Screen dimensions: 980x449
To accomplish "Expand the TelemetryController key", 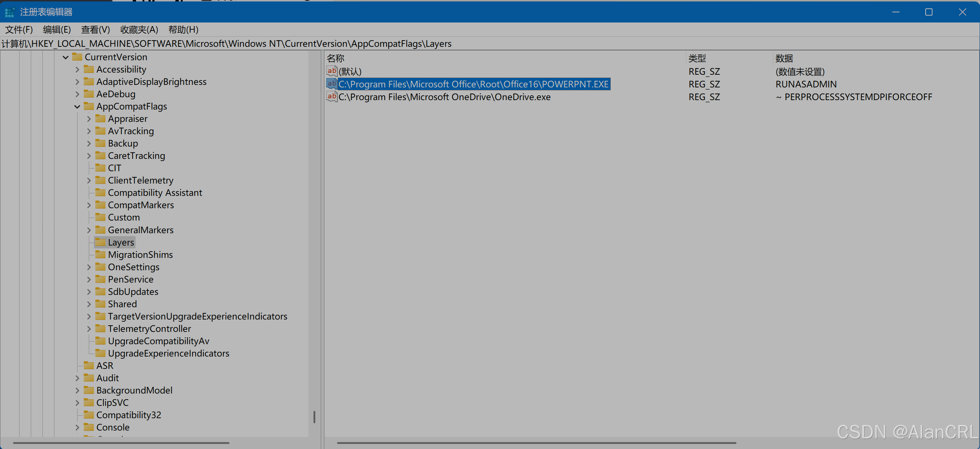I will (89, 329).
